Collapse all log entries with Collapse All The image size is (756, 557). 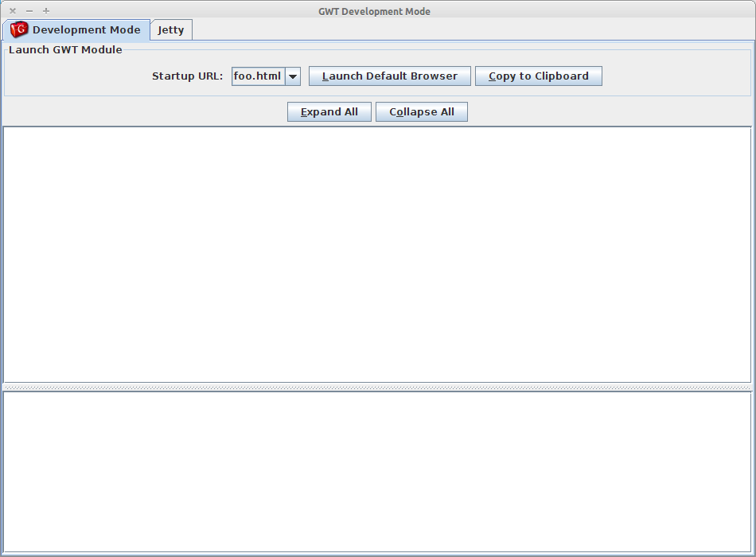[x=421, y=112]
